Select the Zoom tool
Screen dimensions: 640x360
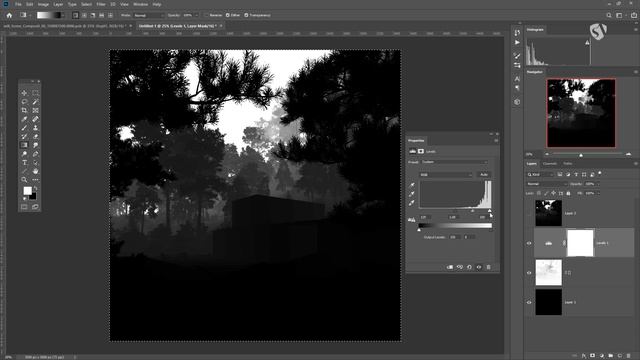coord(24,180)
